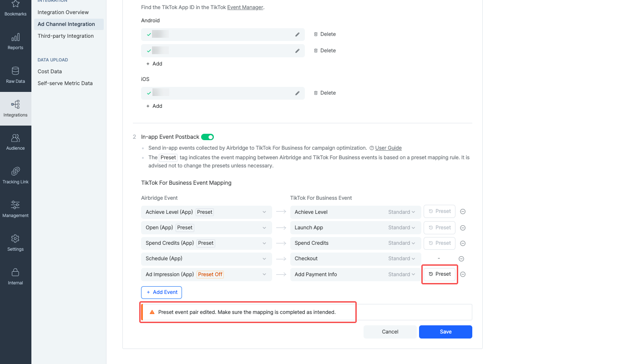The width and height of the screenshot is (637, 364).
Task: Edit the first Android app ID pencil icon
Action: (298, 34)
